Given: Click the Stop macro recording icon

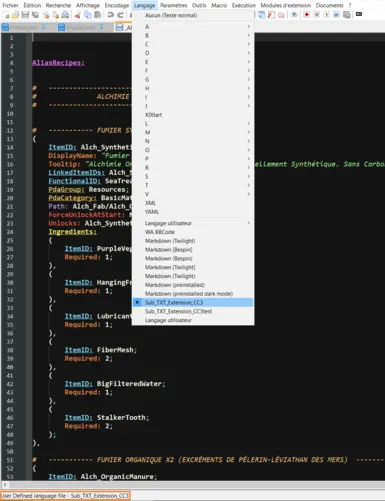Looking at the screenshot, I should click(x=317, y=15).
